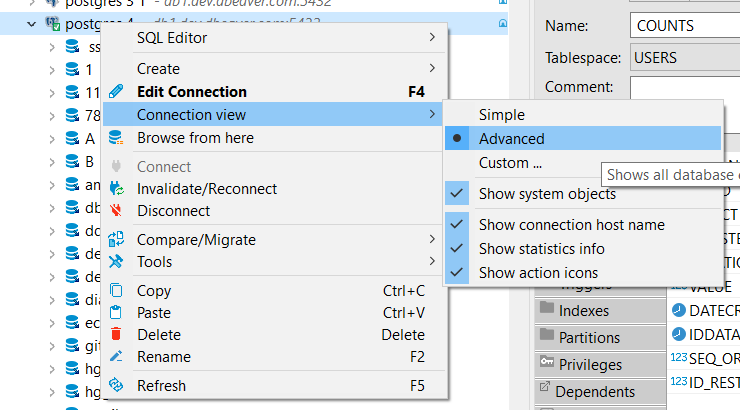Open the Tools submenu arrow
The width and height of the screenshot is (740, 410).
pyautogui.click(x=432, y=261)
